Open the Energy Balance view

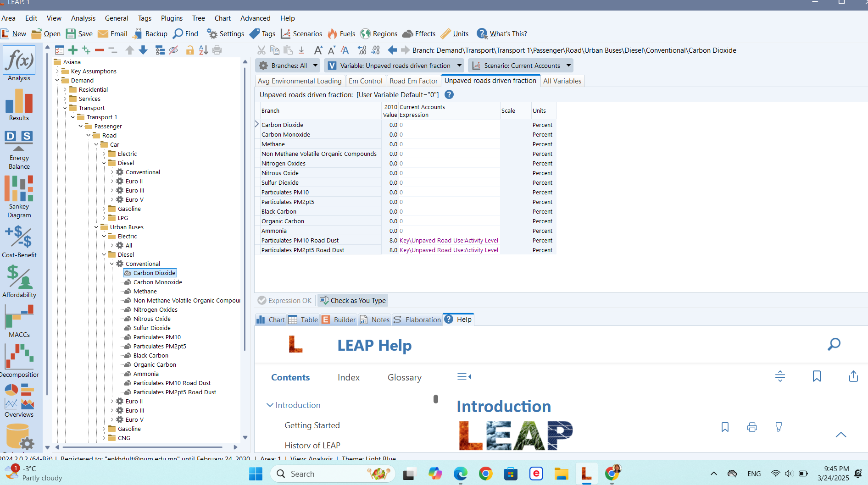tap(19, 150)
